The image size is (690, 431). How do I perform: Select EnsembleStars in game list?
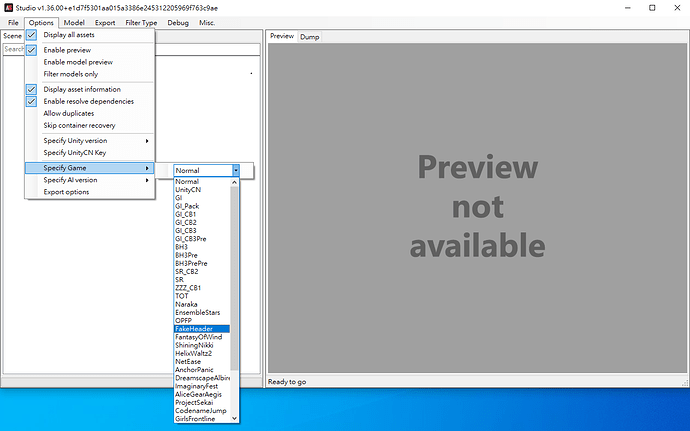pyautogui.click(x=202, y=313)
